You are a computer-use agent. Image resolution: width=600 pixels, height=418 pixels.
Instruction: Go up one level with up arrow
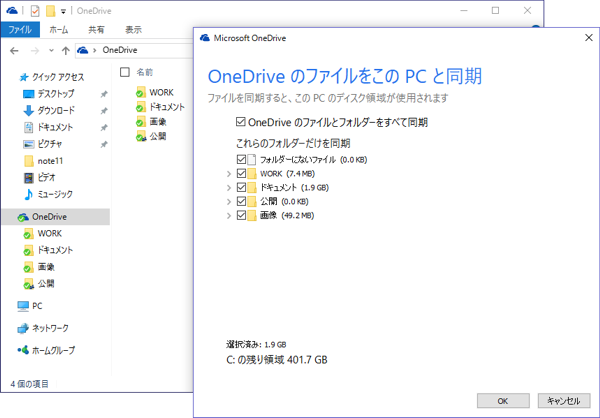point(65,51)
